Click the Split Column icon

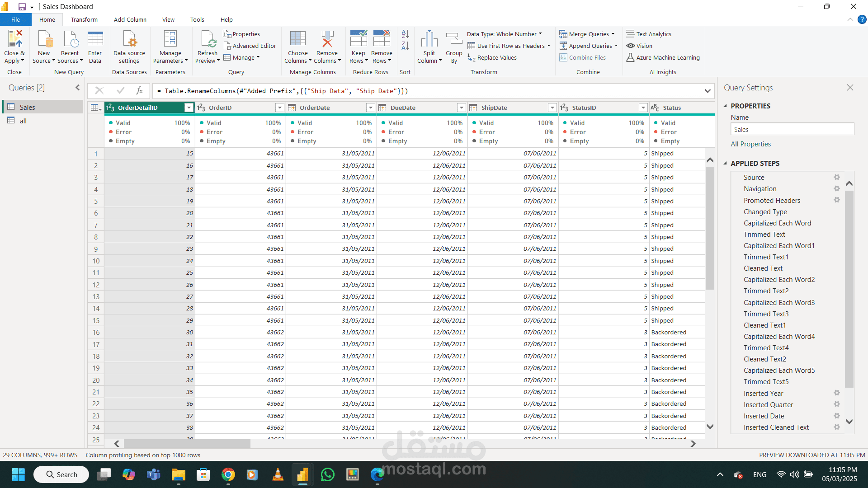pos(429,39)
